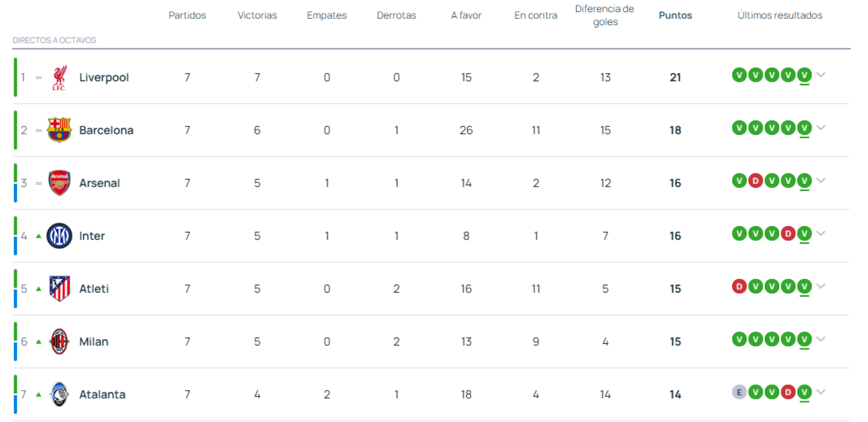Viewport: 868px width, 422px height.
Task: Click Arsenal's 12 goal difference value
Action: coord(605,183)
